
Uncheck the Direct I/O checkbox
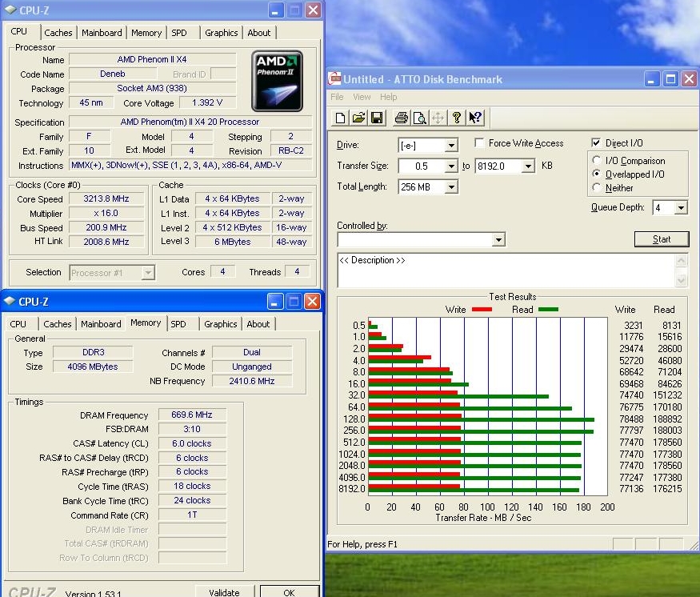point(596,143)
